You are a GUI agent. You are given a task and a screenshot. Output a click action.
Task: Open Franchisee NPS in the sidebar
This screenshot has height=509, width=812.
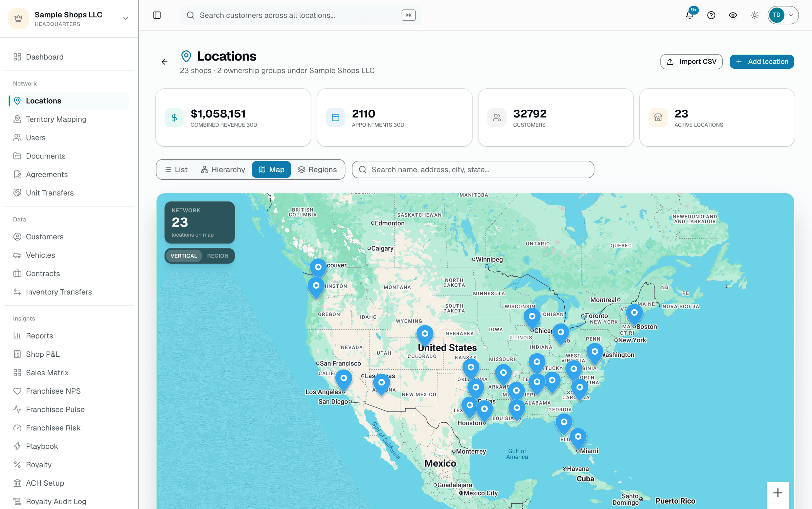(x=69, y=391)
